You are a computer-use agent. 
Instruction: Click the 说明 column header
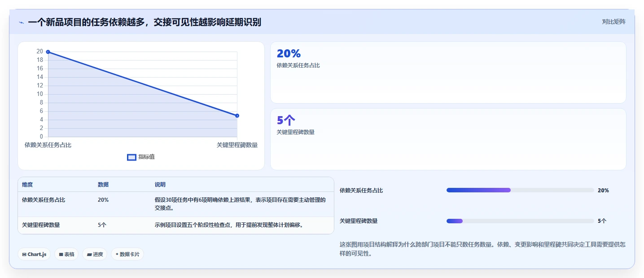pyautogui.click(x=160, y=185)
